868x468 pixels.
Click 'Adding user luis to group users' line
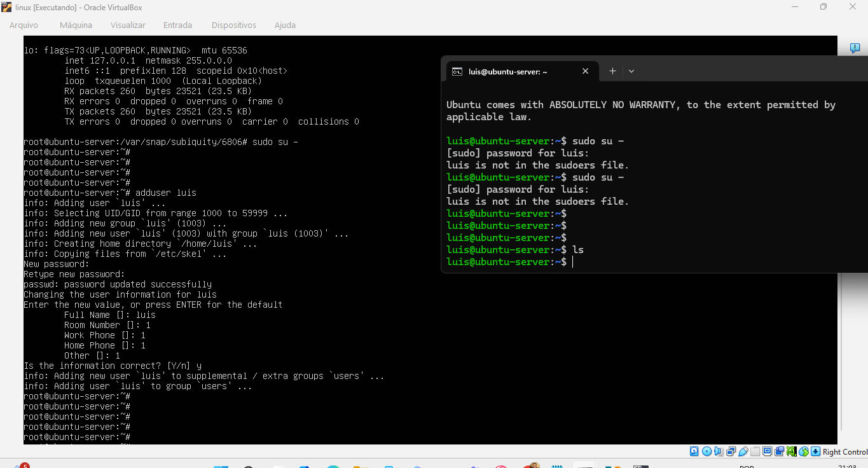pos(138,386)
